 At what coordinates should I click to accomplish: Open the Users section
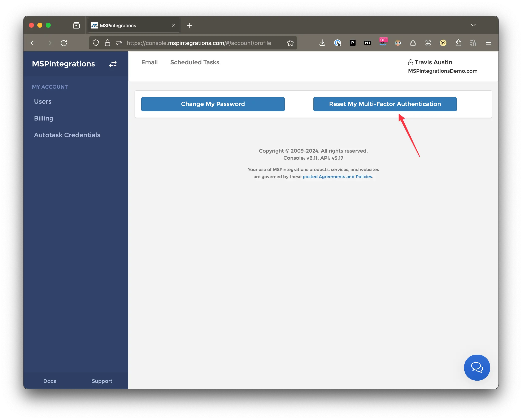[43, 101]
